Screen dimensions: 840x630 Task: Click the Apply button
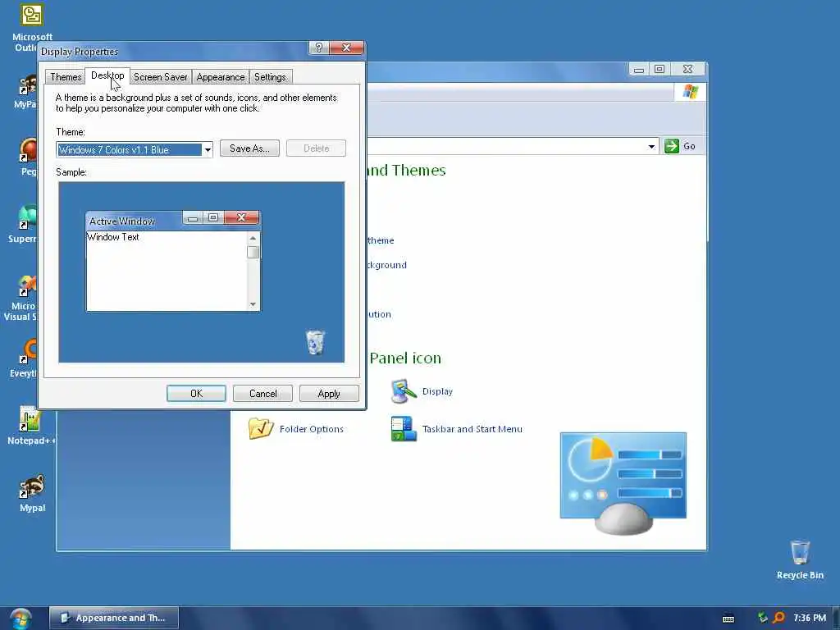[x=329, y=394]
